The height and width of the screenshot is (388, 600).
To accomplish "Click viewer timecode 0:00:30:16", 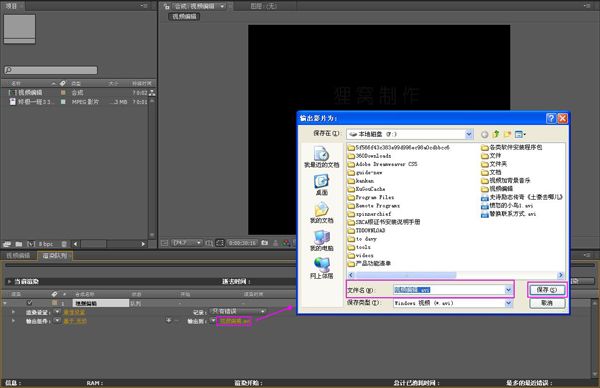I will (x=242, y=243).
